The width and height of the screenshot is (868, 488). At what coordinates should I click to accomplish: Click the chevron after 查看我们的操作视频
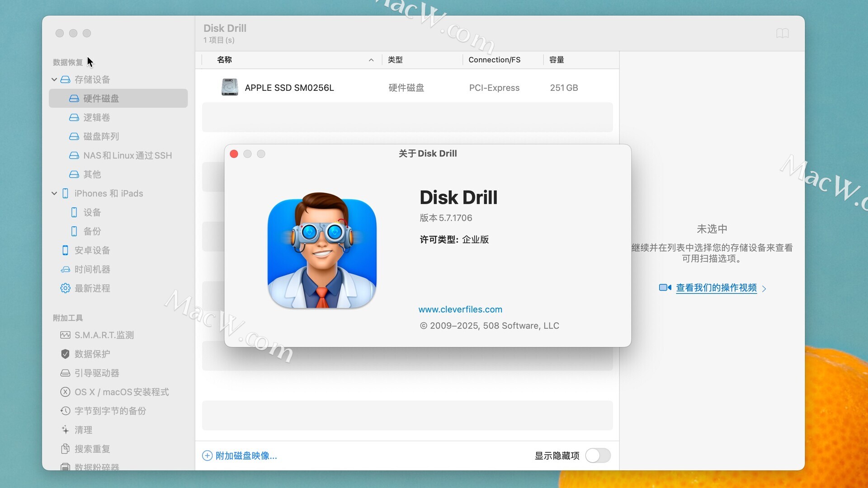tap(764, 289)
